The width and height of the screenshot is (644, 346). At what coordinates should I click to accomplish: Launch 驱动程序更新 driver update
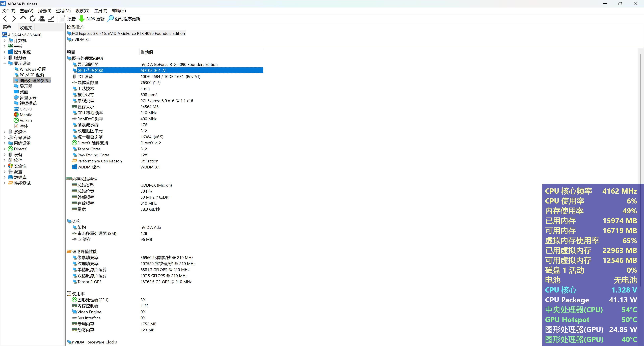pos(124,19)
